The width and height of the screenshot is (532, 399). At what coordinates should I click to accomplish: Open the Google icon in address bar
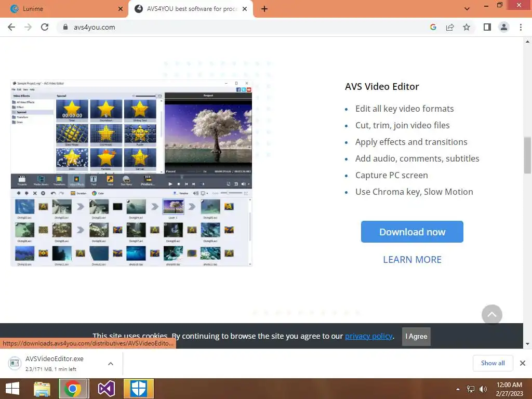[433, 27]
